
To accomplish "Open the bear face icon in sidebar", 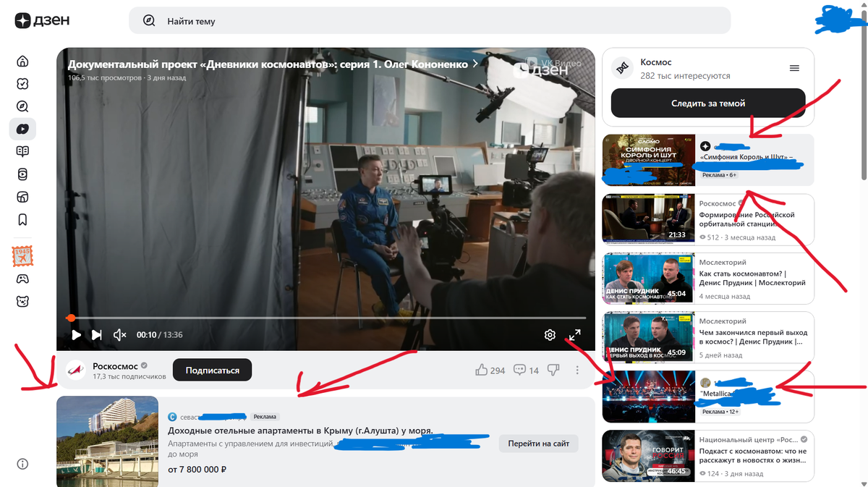I will [x=22, y=301].
